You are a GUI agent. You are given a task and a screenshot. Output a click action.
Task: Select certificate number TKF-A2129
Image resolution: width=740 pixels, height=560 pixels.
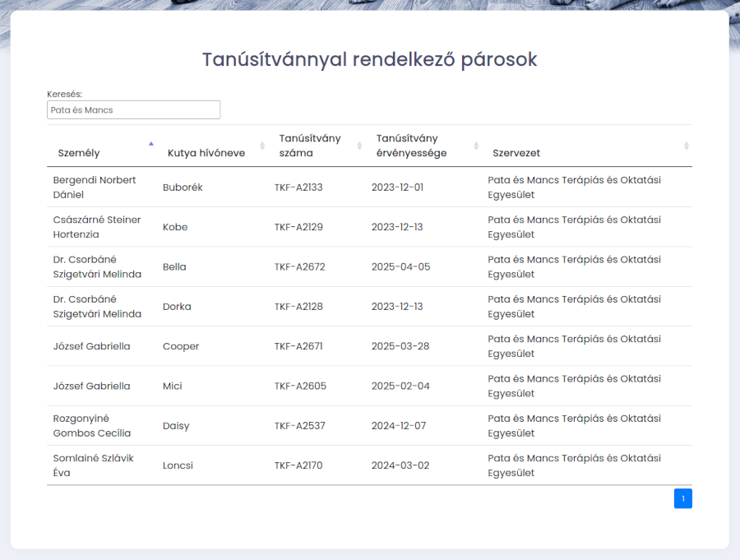click(298, 227)
